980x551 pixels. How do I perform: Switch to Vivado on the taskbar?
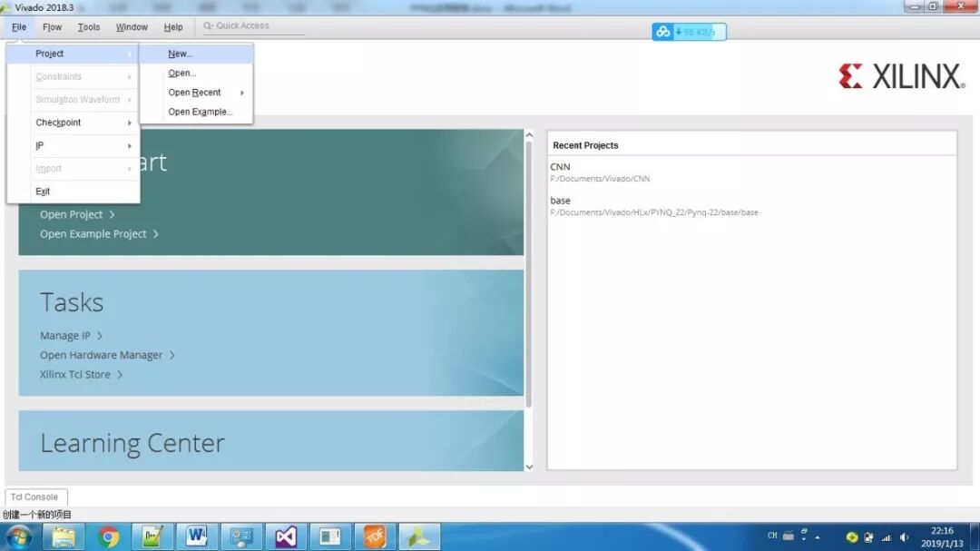(418, 536)
